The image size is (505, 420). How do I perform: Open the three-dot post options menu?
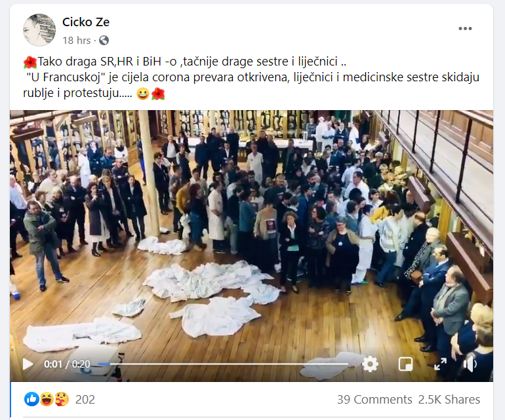point(465,29)
